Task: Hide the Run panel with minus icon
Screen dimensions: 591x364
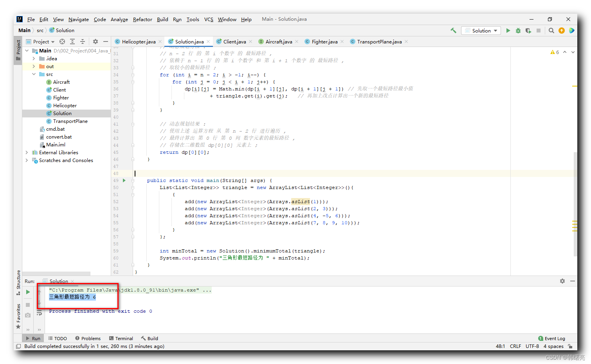Action: click(x=573, y=281)
